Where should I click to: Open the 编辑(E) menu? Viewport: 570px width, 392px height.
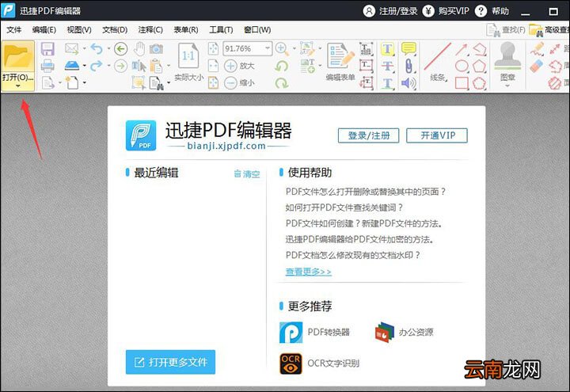click(44, 30)
